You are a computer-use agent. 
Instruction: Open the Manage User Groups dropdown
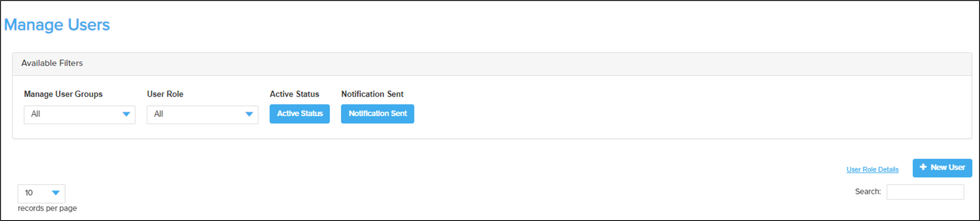(79, 114)
